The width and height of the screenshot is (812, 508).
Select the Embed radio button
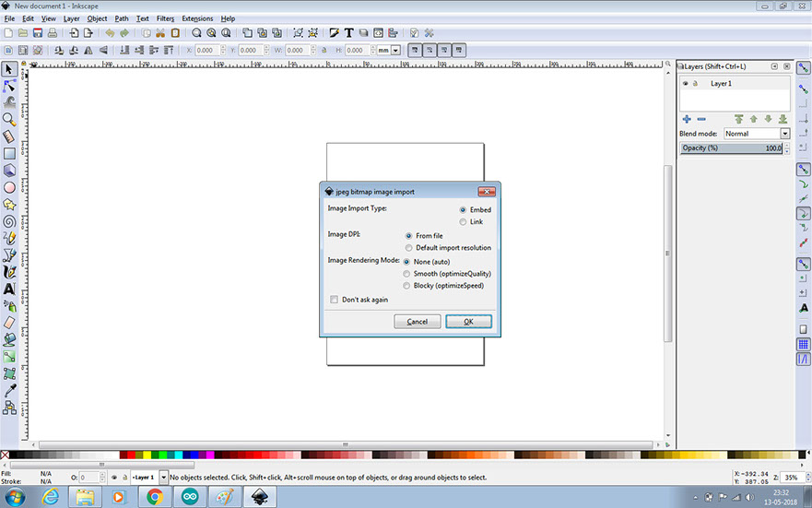(463, 209)
